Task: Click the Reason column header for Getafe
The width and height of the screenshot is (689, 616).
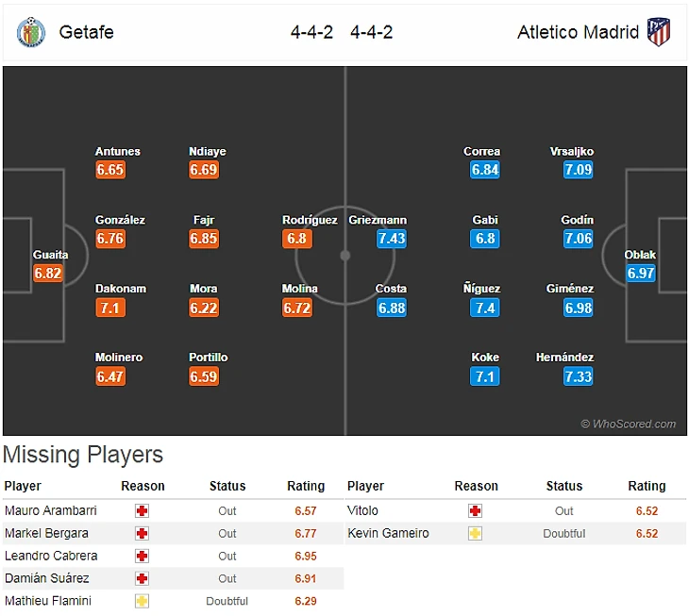Action: [x=143, y=486]
